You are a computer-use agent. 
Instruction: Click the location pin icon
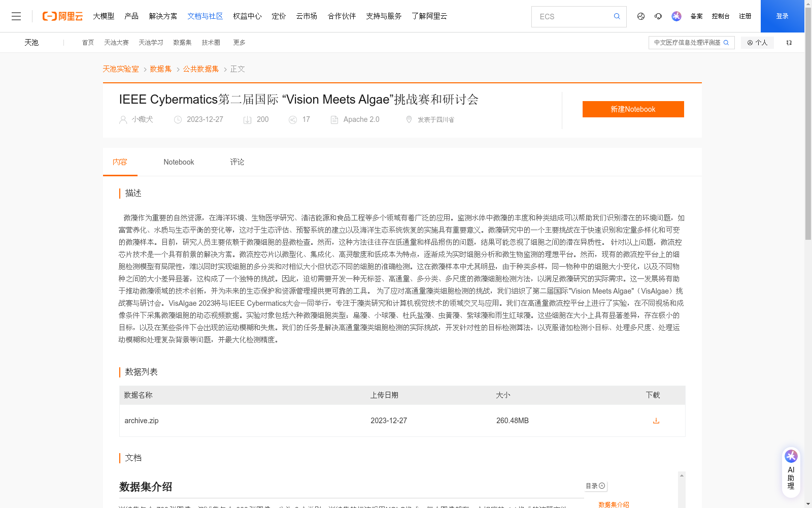409,119
